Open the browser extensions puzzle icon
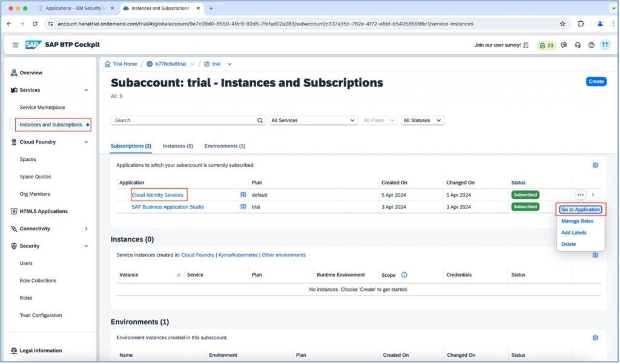Image resolution: width=620 pixels, height=364 pixels. click(x=581, y=24)
